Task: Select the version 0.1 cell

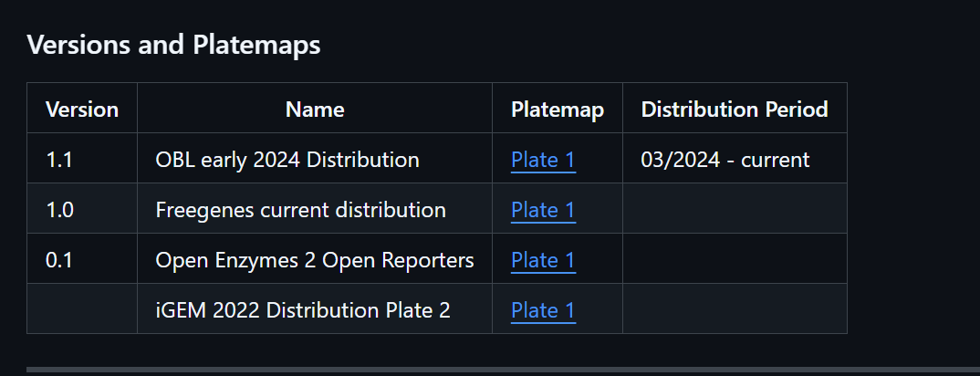Action: [x=59, y=260]
